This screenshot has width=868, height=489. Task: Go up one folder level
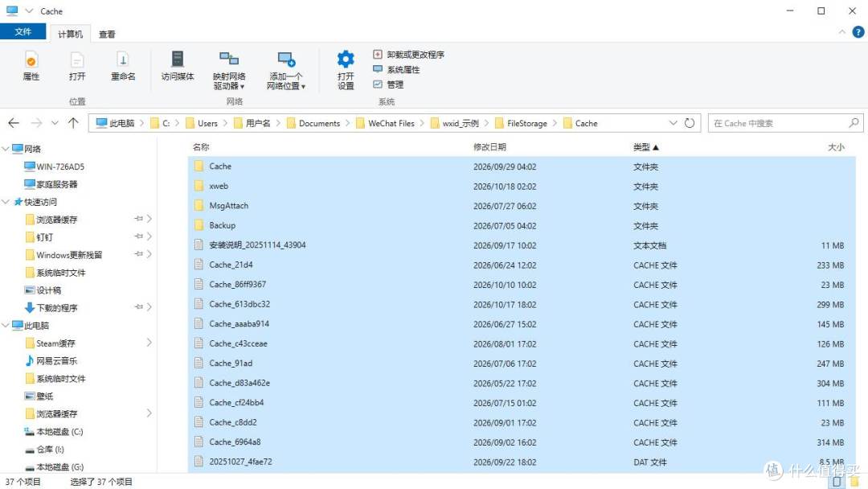73,123
